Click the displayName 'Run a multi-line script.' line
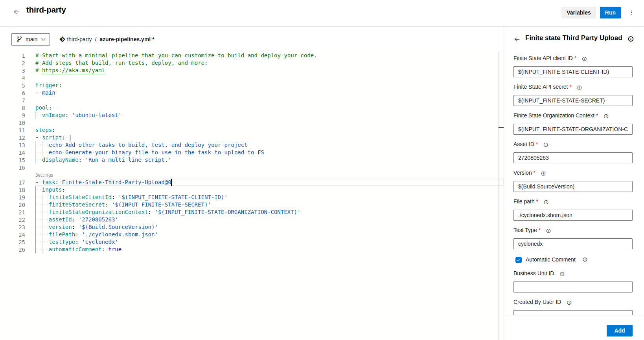 point(106,160)
